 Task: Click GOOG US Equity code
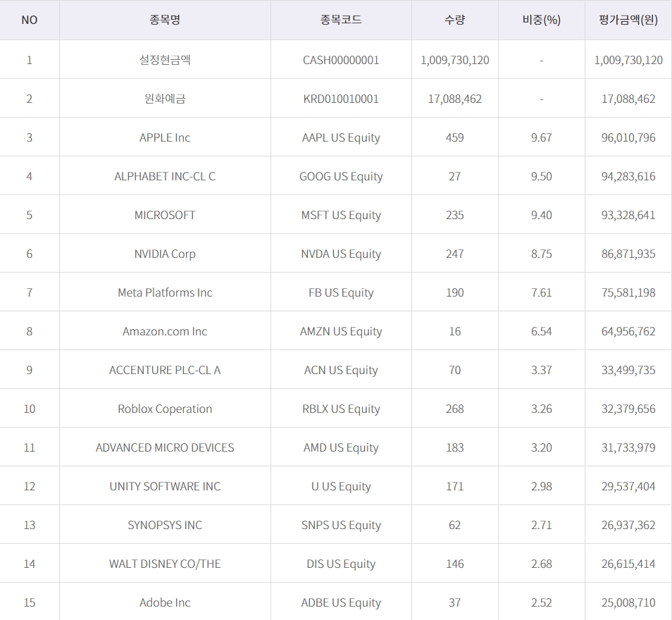tap(341, 176)
